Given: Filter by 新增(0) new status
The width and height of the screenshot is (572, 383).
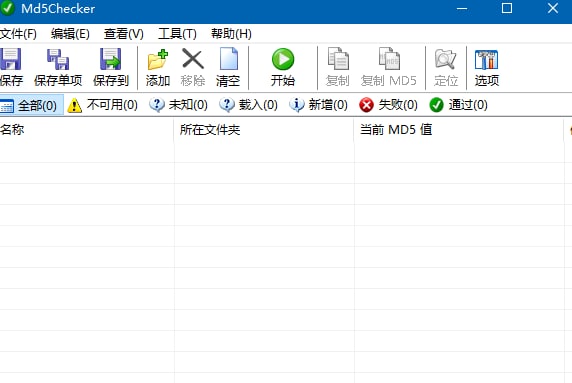Looking at the screenshot, I should (318, 105).
